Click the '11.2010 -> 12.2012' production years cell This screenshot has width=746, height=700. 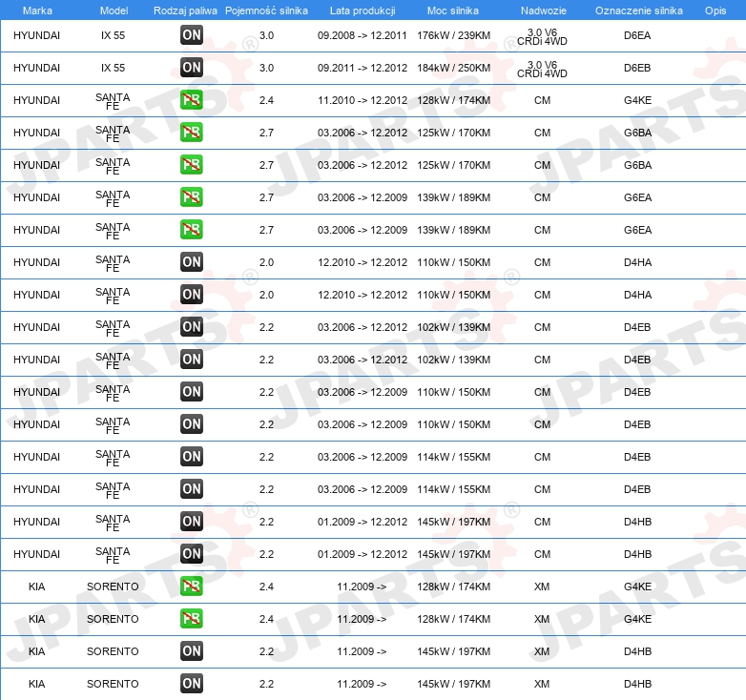pos(363,100)
